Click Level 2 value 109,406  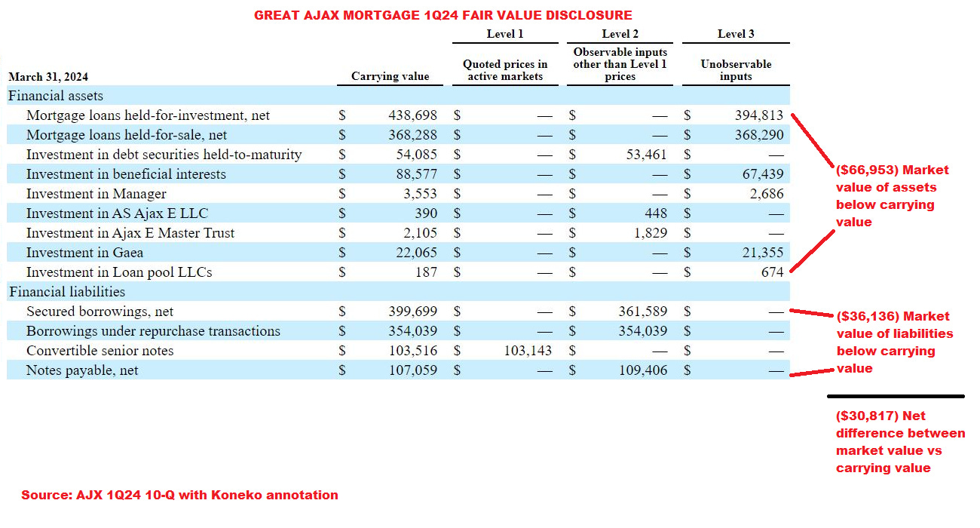click(x=644, y=370)
